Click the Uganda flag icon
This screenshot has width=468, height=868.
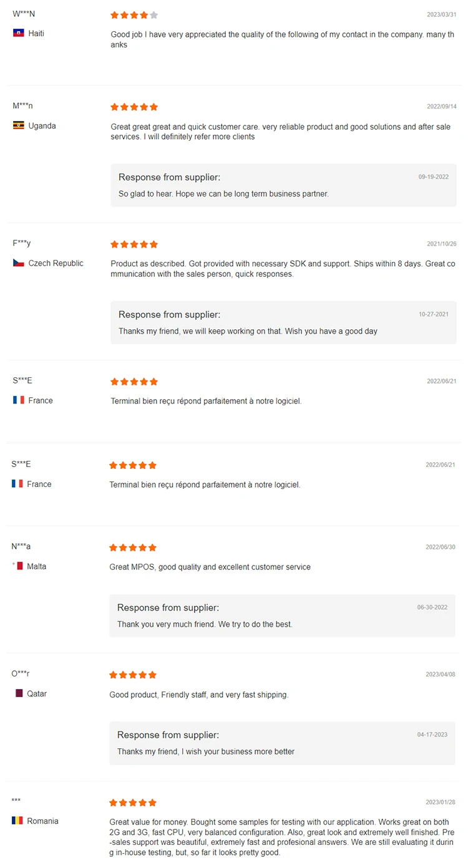click(19, 126)
